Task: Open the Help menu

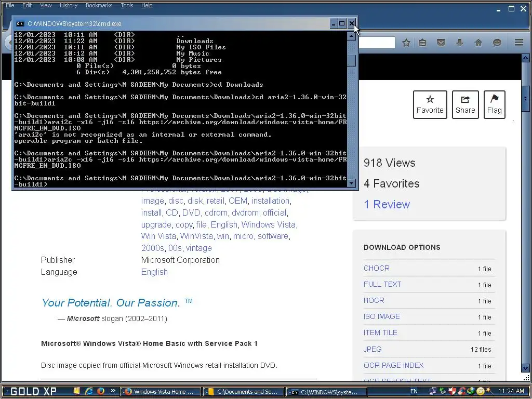Action: [147, 5]
